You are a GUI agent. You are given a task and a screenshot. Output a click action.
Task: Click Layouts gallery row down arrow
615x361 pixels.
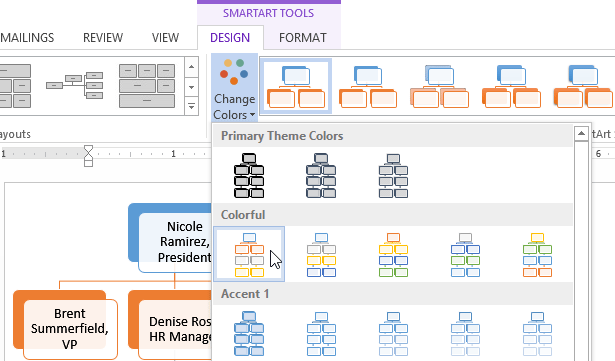[191, 87]
